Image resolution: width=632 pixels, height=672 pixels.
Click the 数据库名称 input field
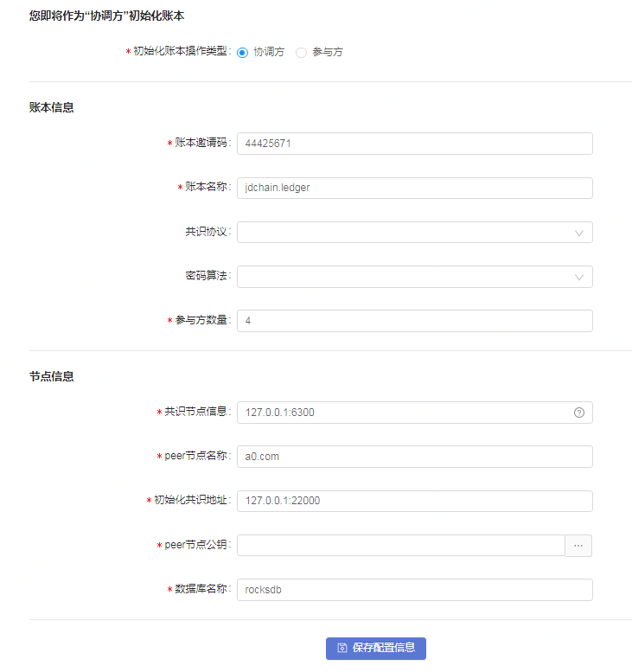415,590
